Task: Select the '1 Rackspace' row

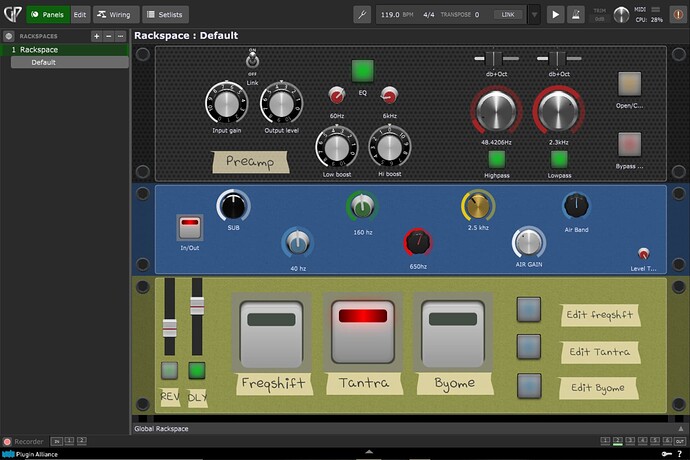Action: [65, 50]
